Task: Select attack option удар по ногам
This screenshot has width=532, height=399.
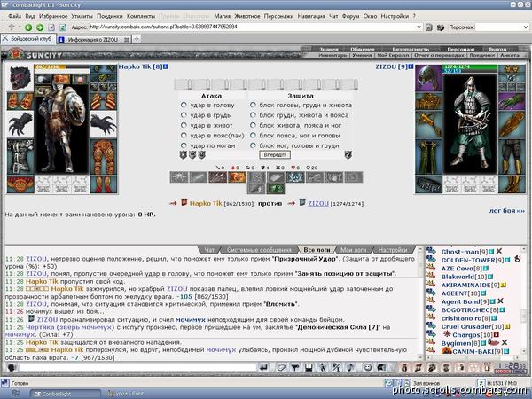Action: 184,145
